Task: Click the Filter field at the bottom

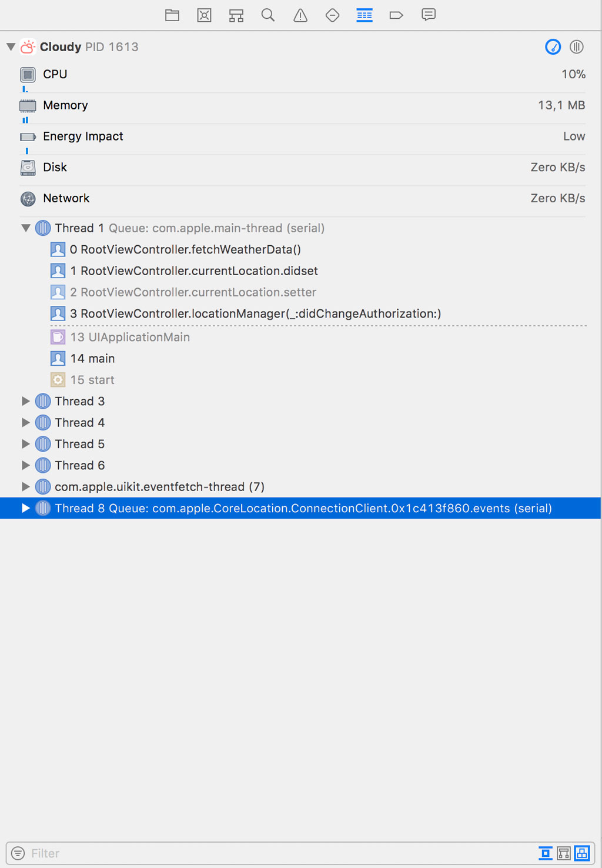Action: [118, 853]
